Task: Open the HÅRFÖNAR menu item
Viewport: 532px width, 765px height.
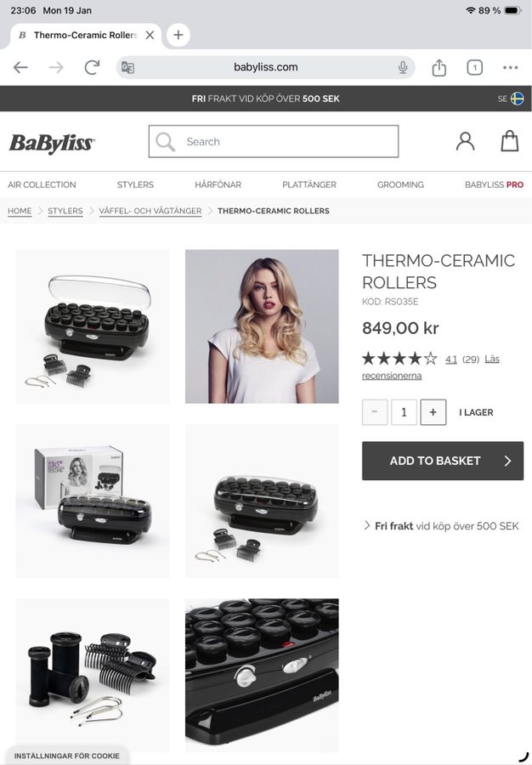Action: click(x=218, y=184)
